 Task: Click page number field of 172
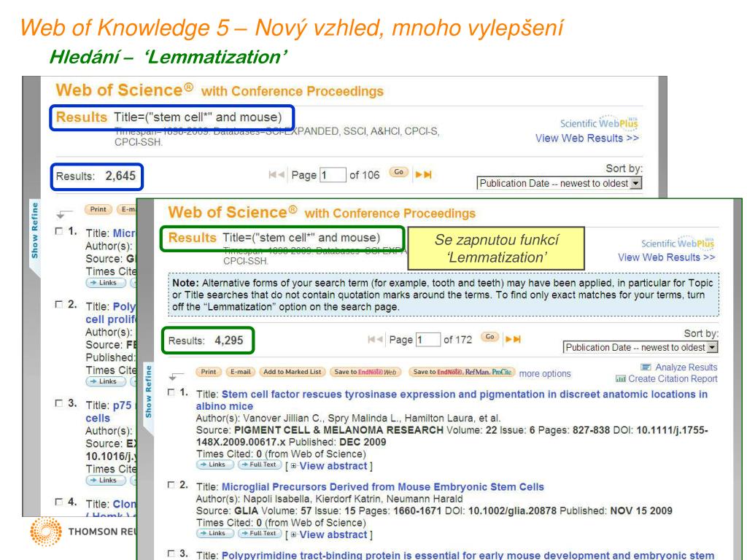click(x=427, y=340)
